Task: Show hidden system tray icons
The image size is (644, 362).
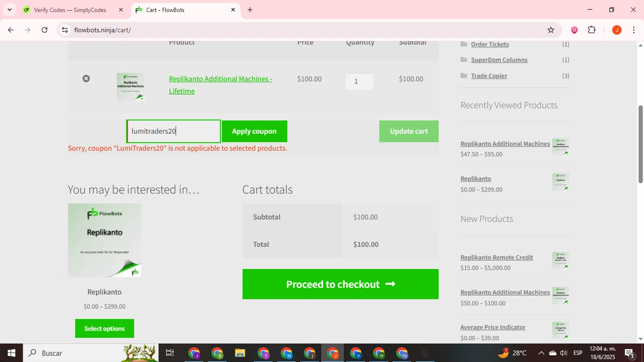Action: point(541,353)
